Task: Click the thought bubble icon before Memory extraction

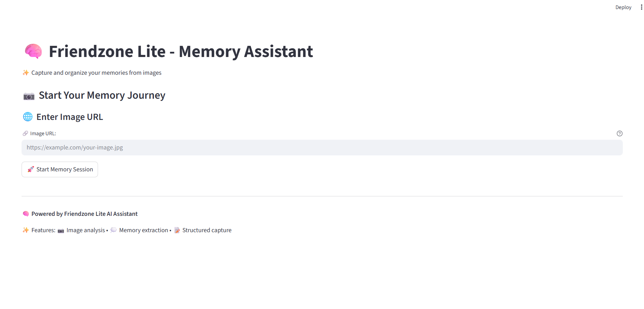Action: click(114, 230)
